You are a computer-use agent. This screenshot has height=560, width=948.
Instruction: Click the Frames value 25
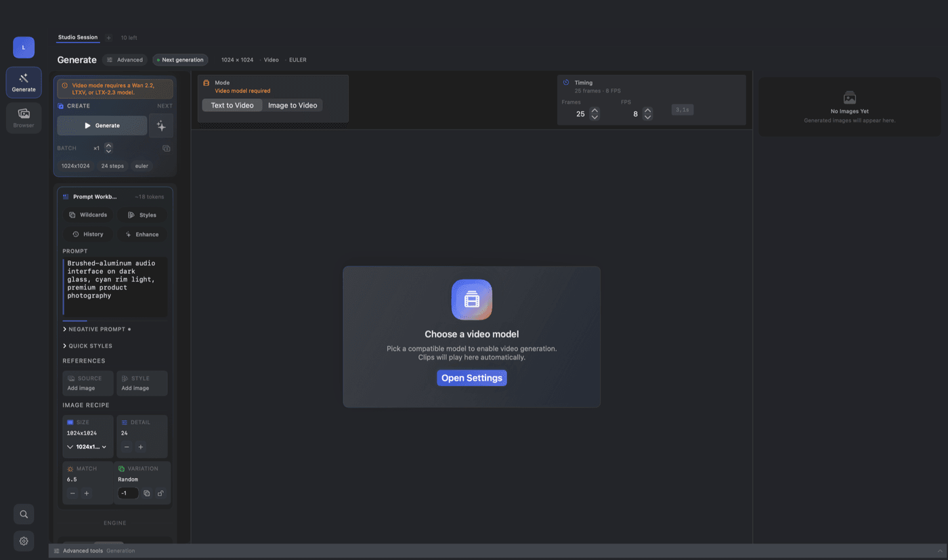(580, 114)
